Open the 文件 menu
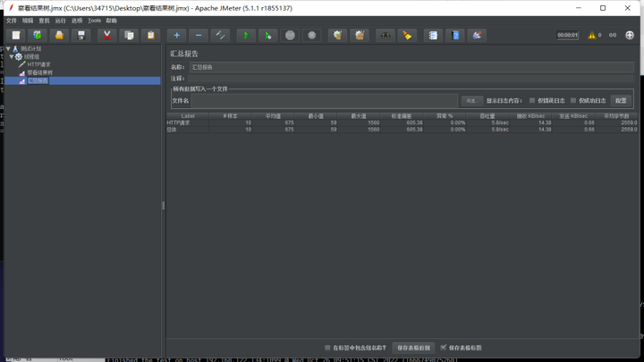 (x=11, y=21)
